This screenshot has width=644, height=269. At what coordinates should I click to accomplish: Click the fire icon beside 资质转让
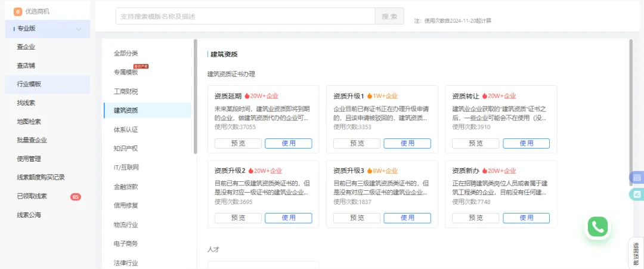[485, 96]
